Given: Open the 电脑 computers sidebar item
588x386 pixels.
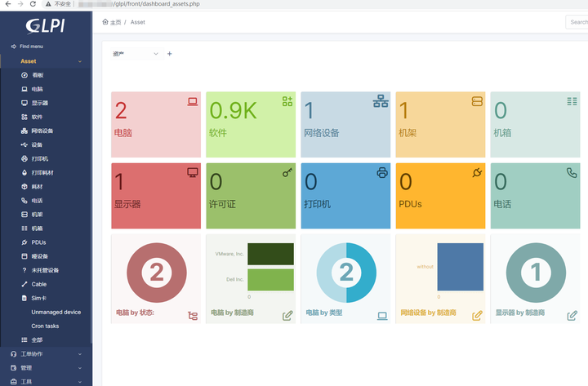Looking at the screenshot, I should pos(38,89).
